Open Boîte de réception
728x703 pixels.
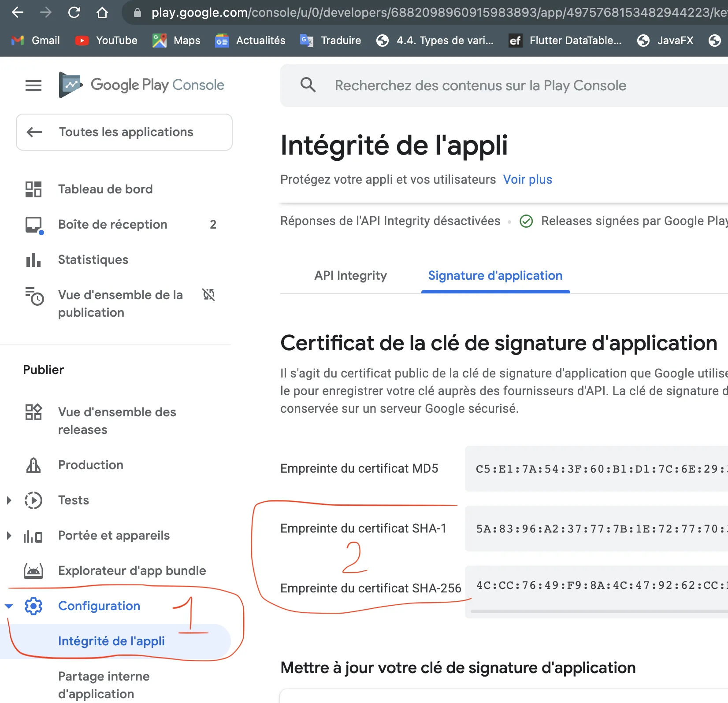click(x=113, y=225)
